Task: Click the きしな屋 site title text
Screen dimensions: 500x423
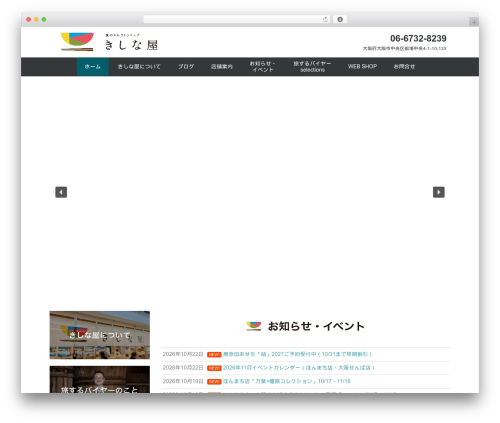Action: (x=131, y=45)
